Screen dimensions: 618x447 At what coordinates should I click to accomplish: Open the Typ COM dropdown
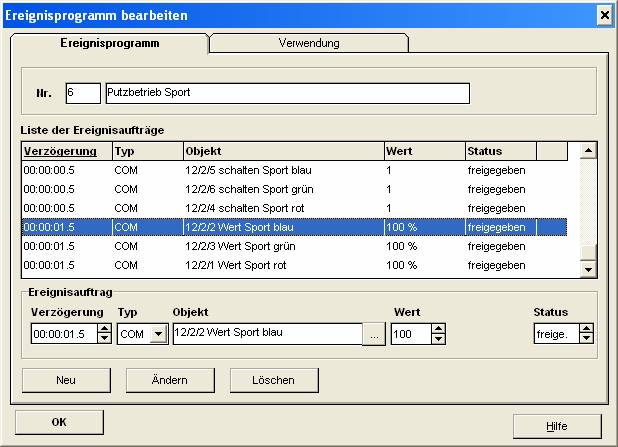coord(156,335)
